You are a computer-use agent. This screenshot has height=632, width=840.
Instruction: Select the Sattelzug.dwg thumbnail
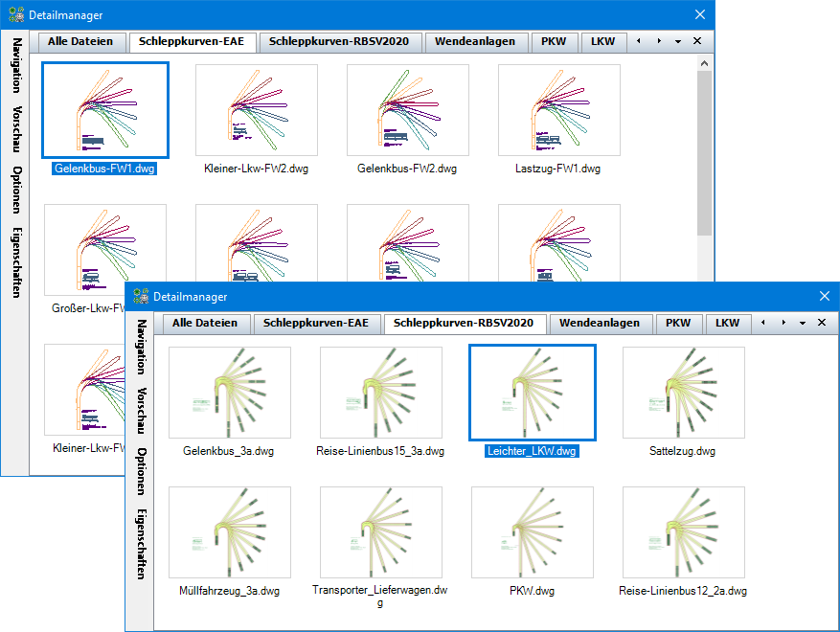tap(683, 393)
